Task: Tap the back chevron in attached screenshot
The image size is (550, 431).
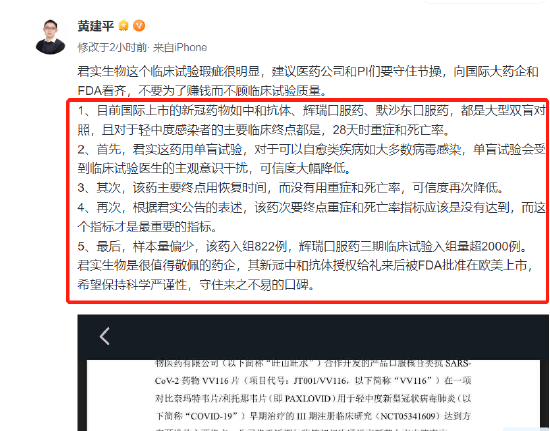Action: [105, 336]
